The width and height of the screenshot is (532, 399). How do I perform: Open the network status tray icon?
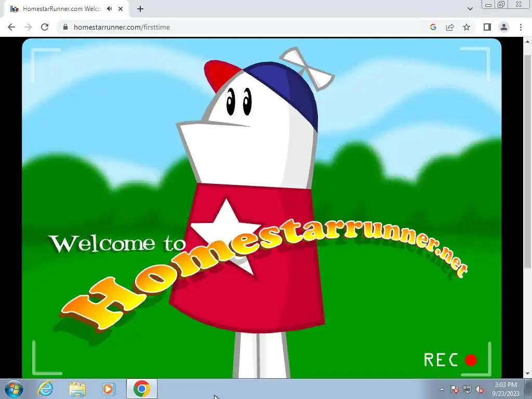pyautogui.click(x=467, y=389)
